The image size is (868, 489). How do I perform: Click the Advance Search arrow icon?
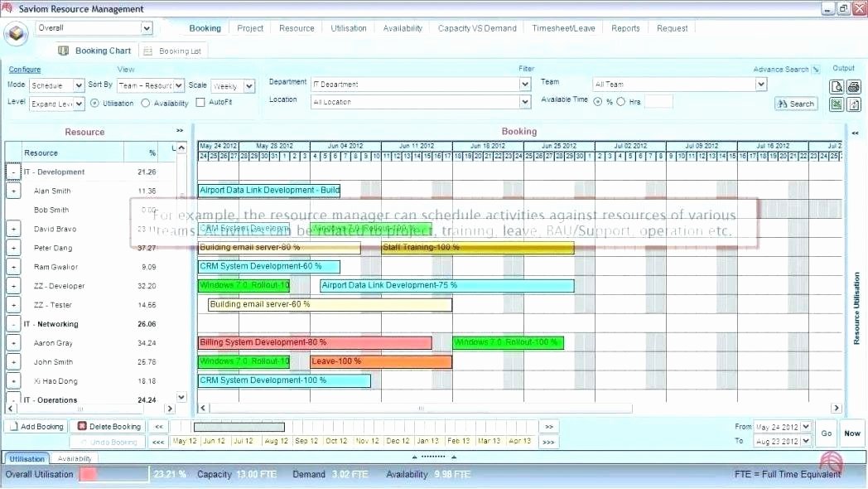[816, 70]
